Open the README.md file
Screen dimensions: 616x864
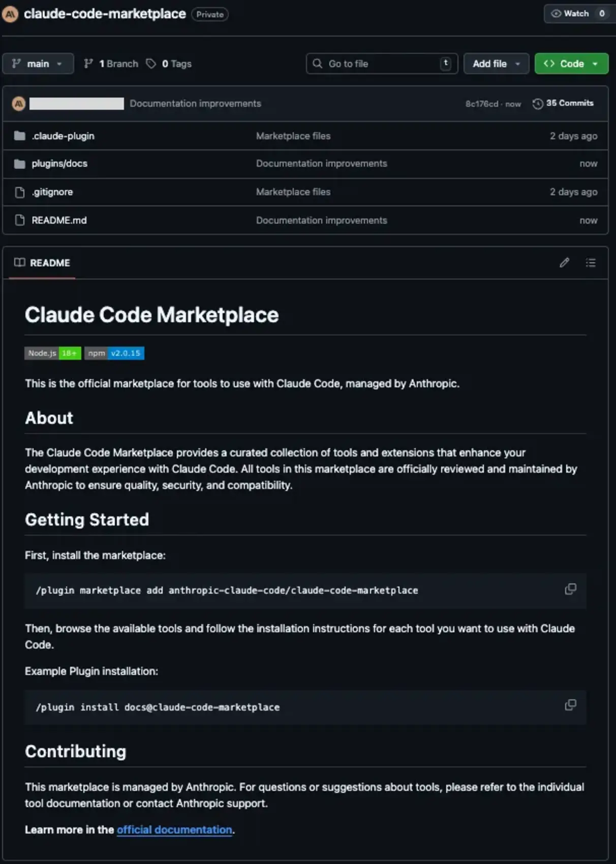click(x=58, y=220)
